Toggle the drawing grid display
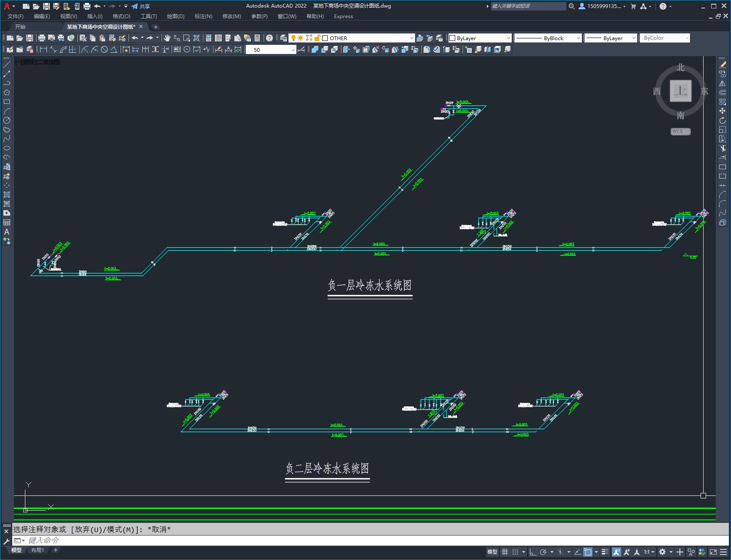 tap(505, 552)
